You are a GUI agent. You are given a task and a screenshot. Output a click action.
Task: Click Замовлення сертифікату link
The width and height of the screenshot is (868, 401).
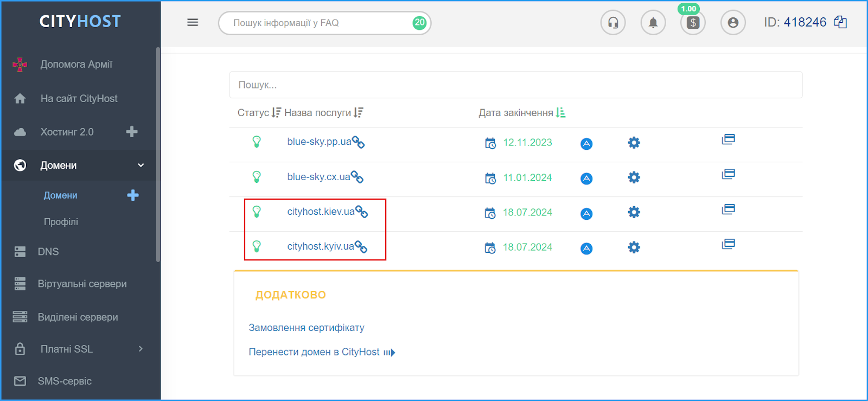(307, 328)
